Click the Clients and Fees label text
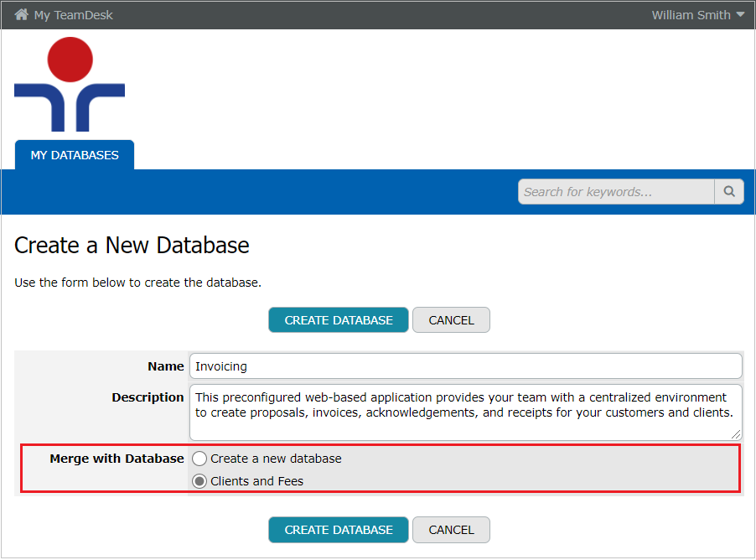The height and width of the screenshot is (560, 756). click(256, 481)
